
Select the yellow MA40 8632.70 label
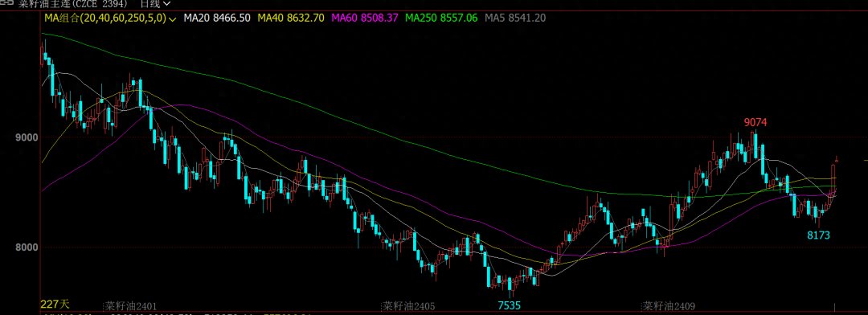[x=291, y=18]
